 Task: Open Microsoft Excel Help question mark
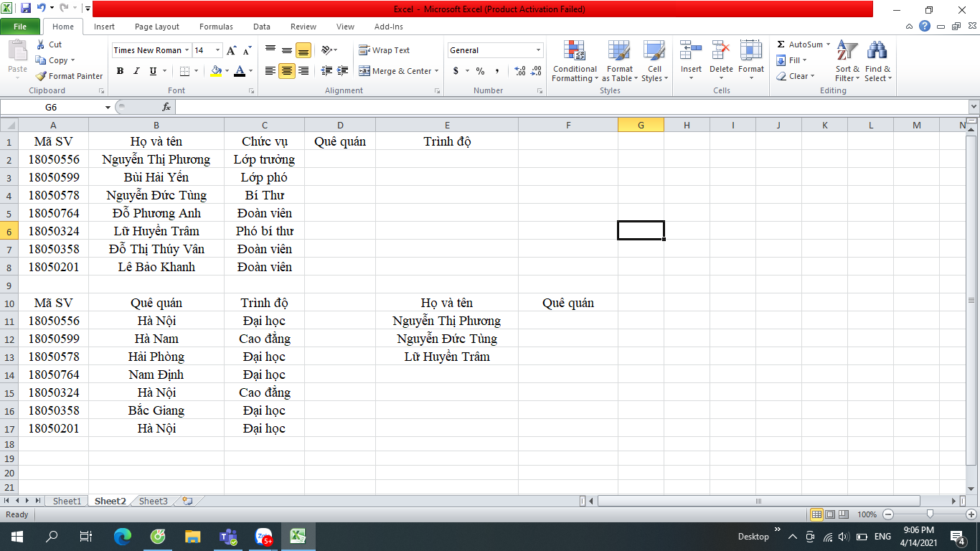[x=925, y=27]
